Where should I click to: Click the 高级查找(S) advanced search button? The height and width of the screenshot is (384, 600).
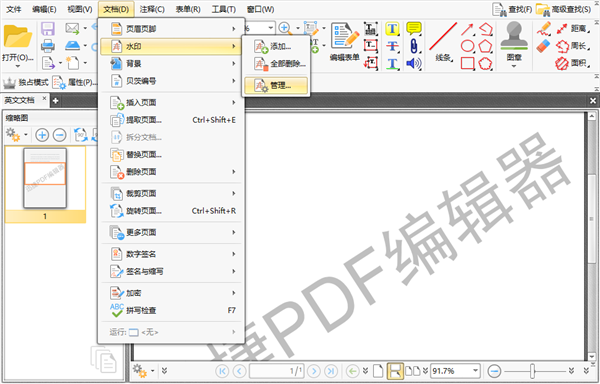[x=564, y=9]
